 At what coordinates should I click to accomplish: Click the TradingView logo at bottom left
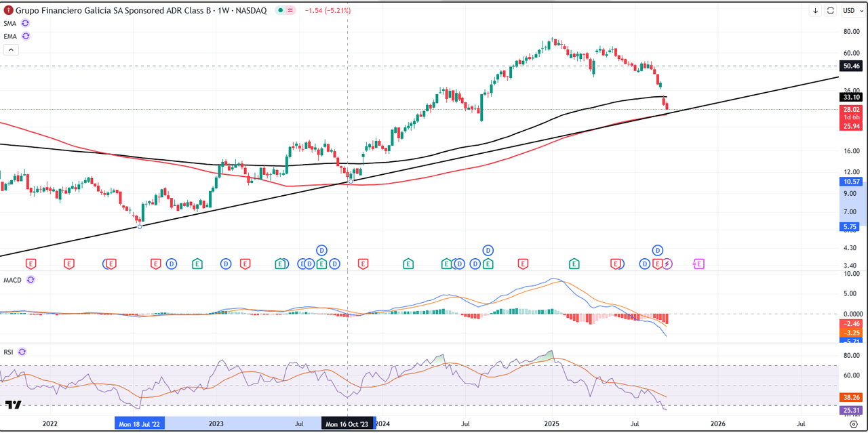coord(14,405)
